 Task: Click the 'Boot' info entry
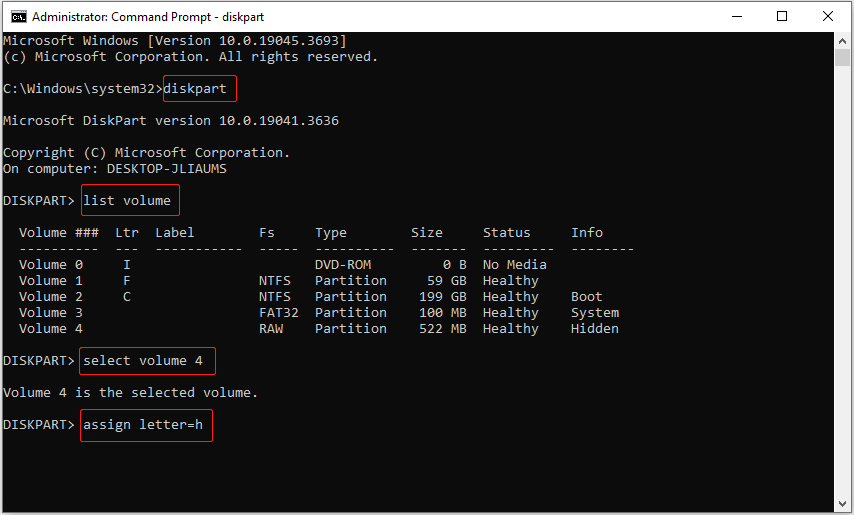[587, 297]
